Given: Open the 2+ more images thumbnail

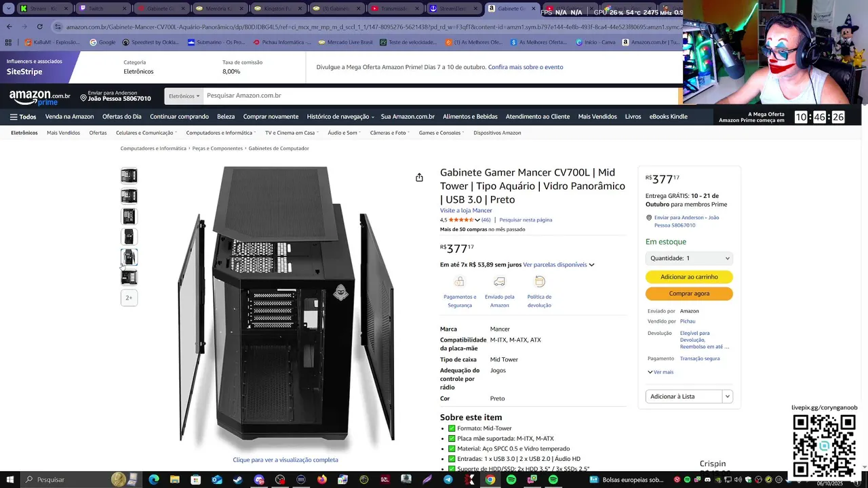Looking at the screenshot, I should (x=129, y=298).
